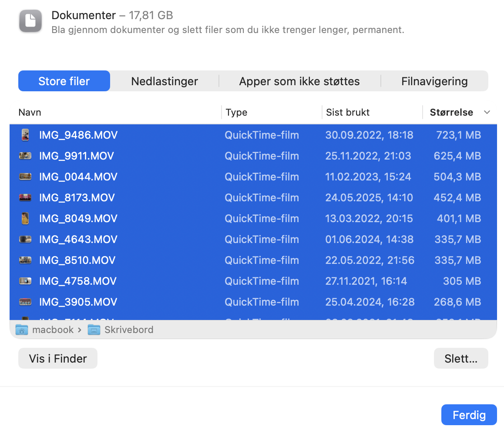Click the 305 MB size value

tap(462, 281)
